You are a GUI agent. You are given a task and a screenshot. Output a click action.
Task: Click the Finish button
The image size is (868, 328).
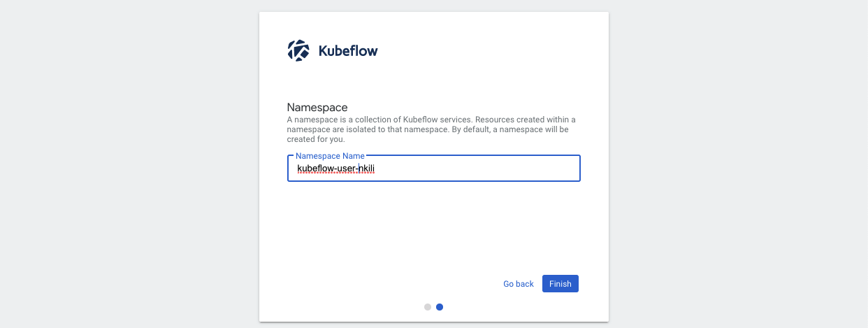coord(560,284)
